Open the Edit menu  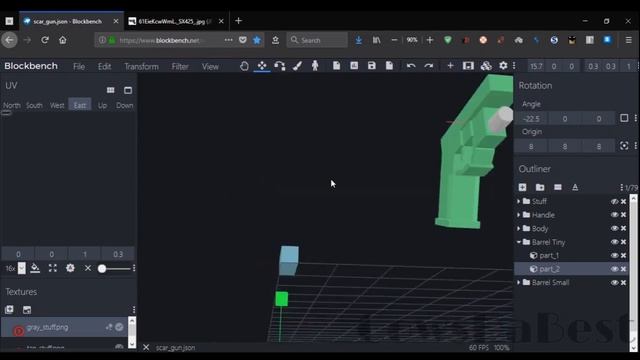[x=104, y=67]
